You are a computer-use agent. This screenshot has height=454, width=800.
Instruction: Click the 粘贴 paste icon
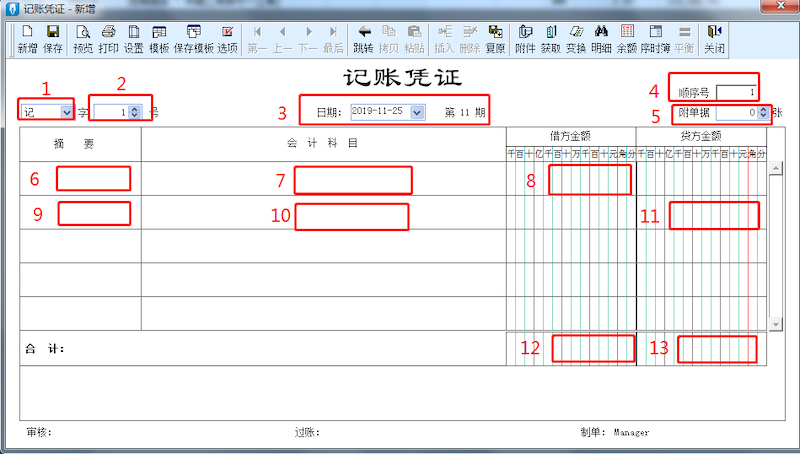tap(414, 39)
